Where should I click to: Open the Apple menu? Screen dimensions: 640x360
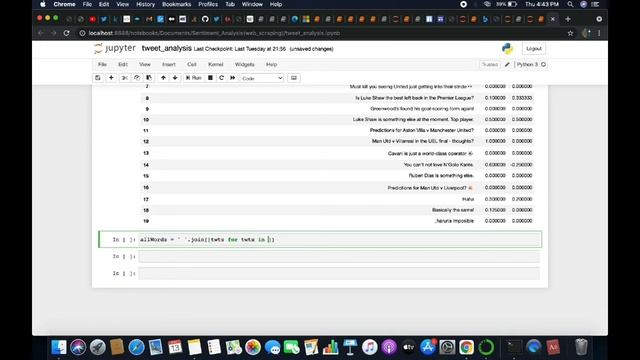tap(43, 4)
